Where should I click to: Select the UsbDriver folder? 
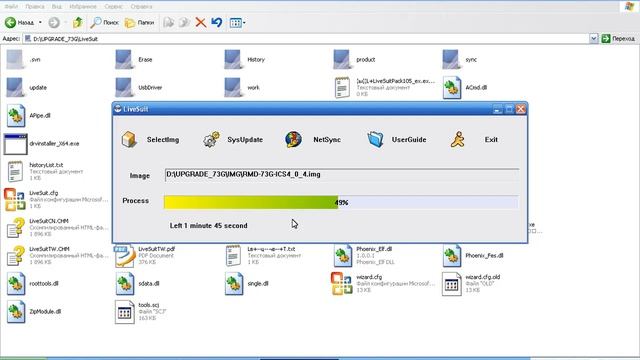(x=139, y=88)
